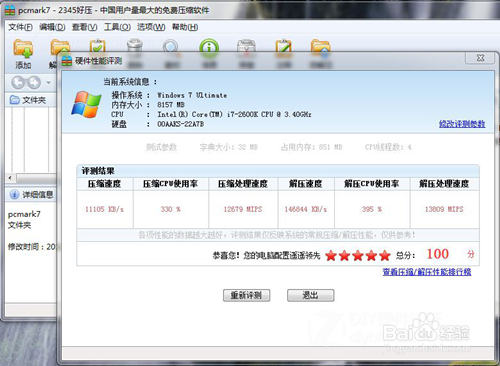Click the 330 % value

coord(171,209)
